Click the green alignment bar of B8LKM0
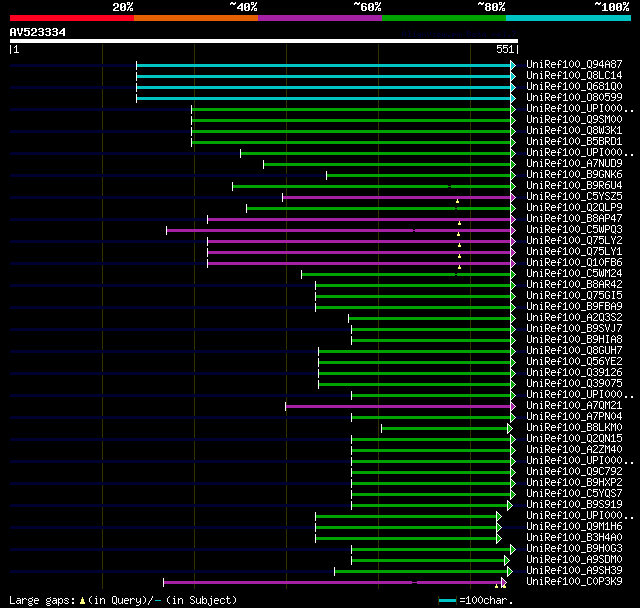This screenshot has height=608, width=640. pyautogui.click(x=444, y=428)
